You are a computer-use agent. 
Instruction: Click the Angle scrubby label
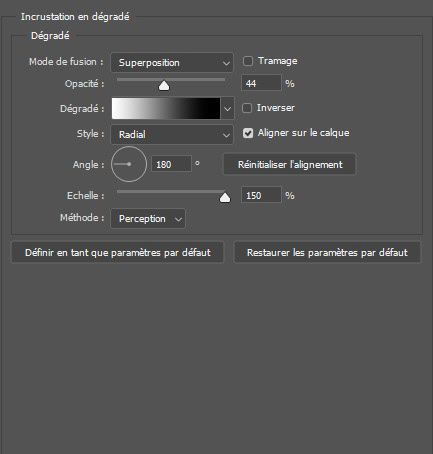click(x=88, y=164)
